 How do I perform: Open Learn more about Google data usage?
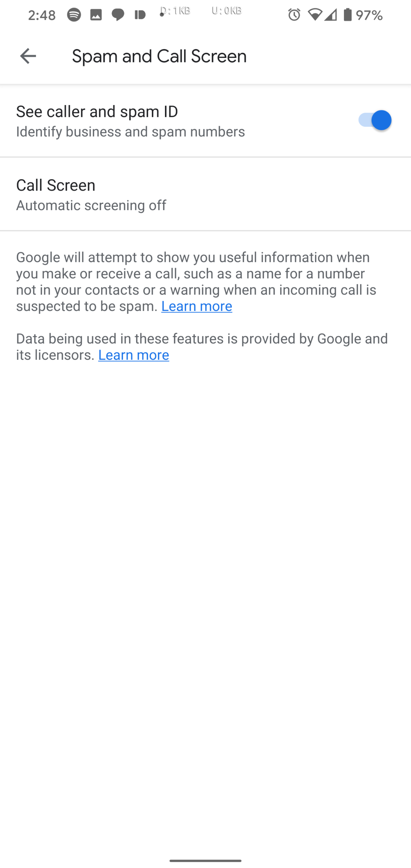click(133, 355)
